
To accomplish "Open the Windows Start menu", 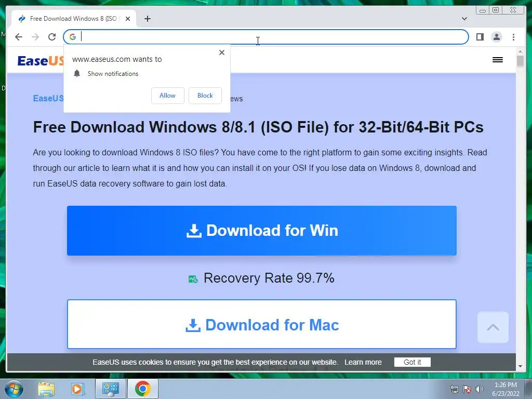I will 14,389.
